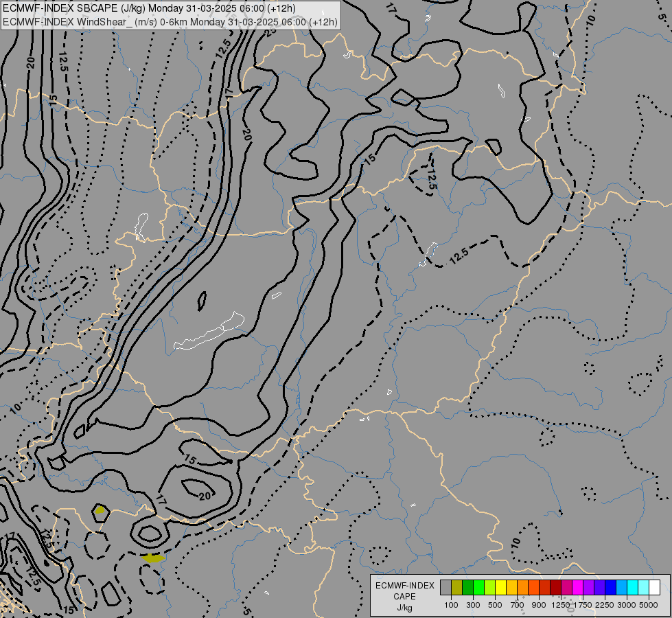Click the ECMWF-INDEX label in the legend box

pos(405,586)
